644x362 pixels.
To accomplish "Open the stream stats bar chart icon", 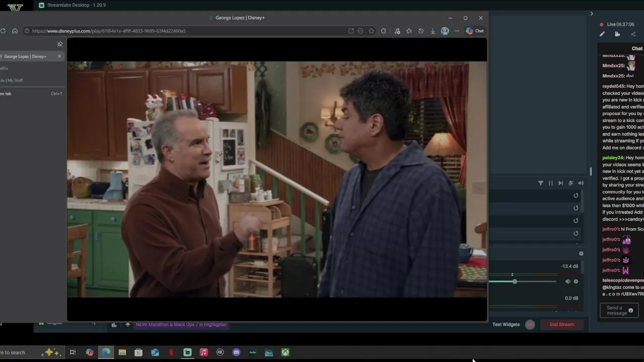I will 114,325.
